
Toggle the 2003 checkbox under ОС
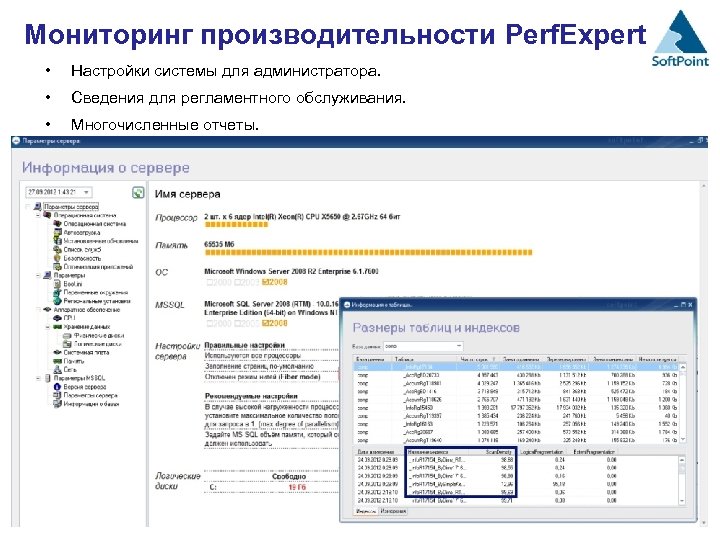coord(238,282)
